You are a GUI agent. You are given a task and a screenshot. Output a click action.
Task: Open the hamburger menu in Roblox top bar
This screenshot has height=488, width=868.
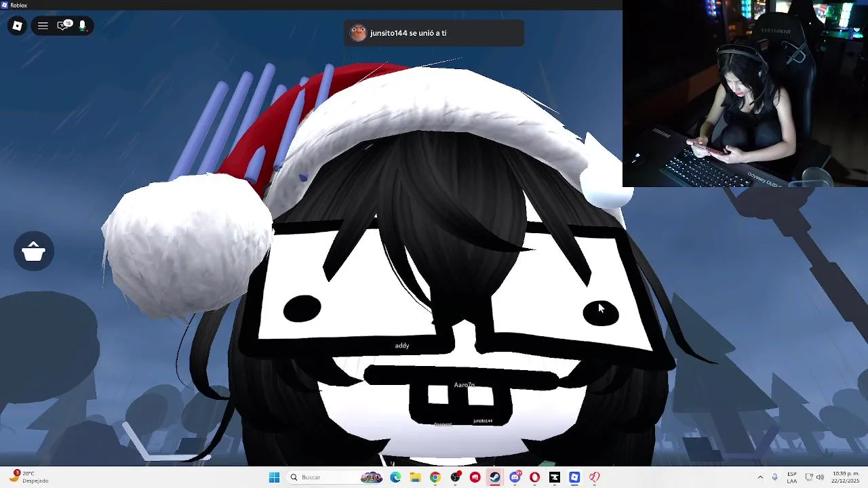click(43, 26)
